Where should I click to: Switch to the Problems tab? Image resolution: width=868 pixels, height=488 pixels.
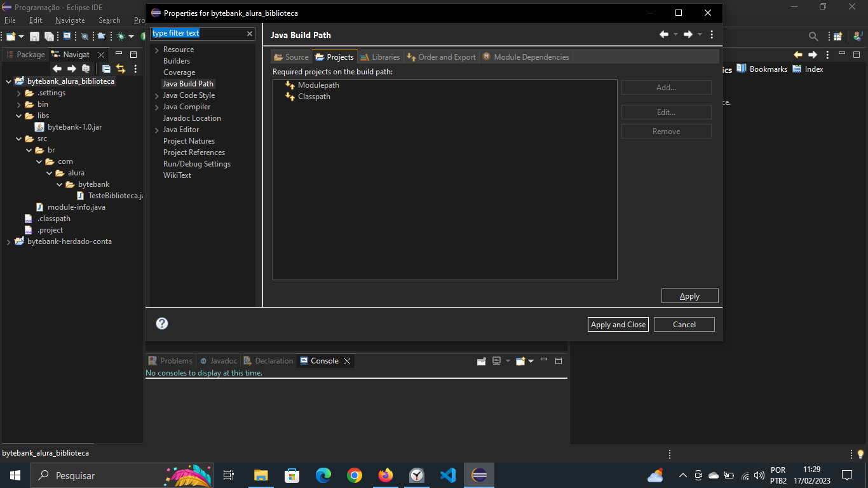[170, 361]
